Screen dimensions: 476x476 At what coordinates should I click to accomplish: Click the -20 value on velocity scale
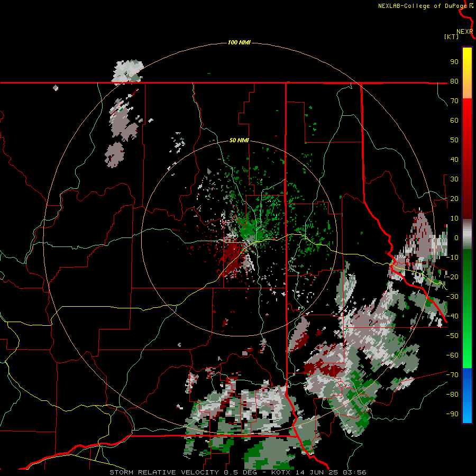click(x=452, y=277)
